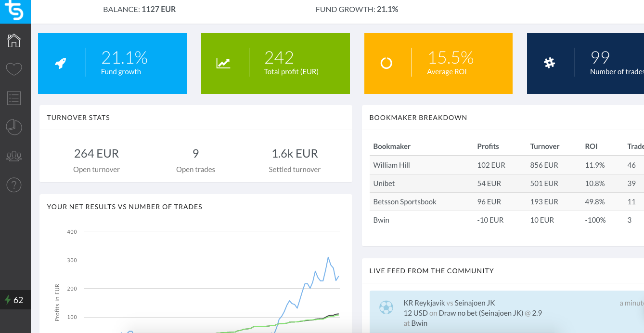
Task: Sort table by Turnover column header
Action: [544, 146]
